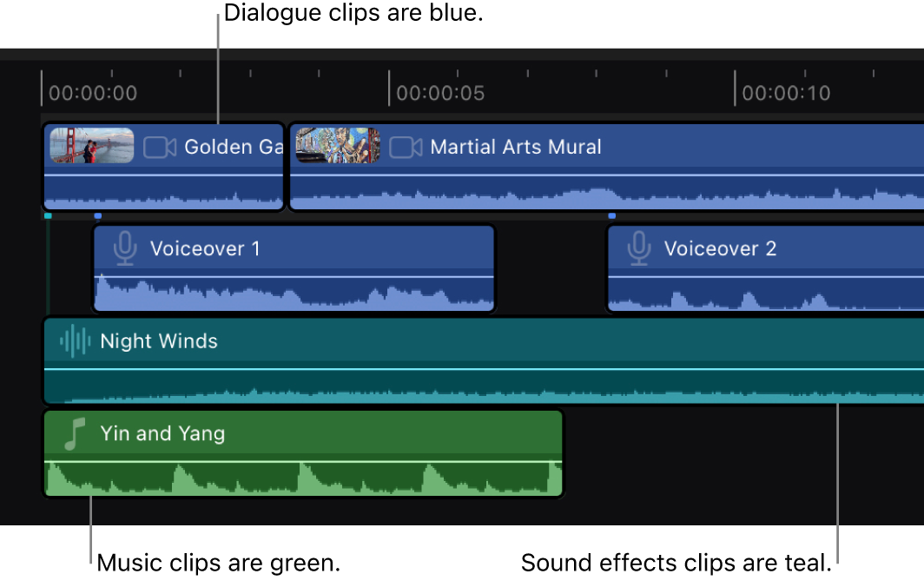This screenshot has width=924, height=587.
Task: Click the video camera icon on Golden Gate clip
Action: pos(159,147)
